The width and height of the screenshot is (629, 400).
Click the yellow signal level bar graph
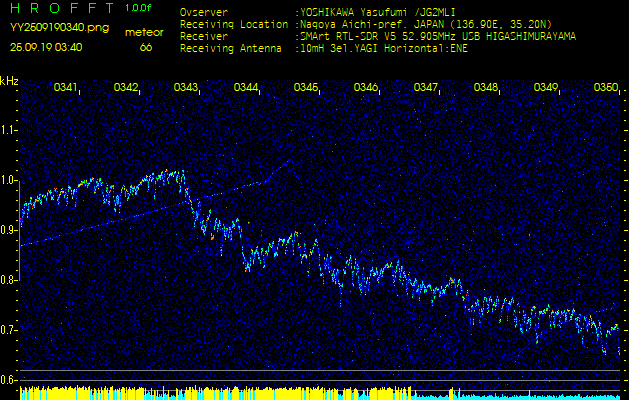pos(217,392)
